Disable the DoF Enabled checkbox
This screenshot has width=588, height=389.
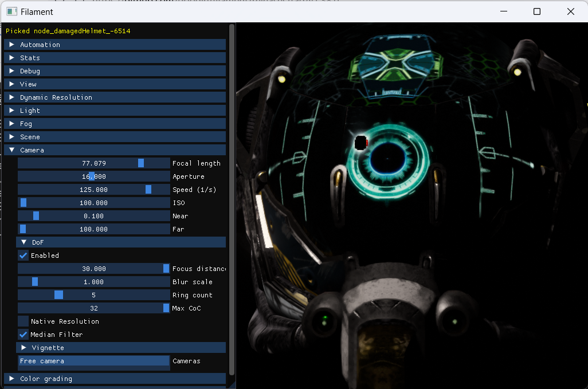[x=23, y=255]
